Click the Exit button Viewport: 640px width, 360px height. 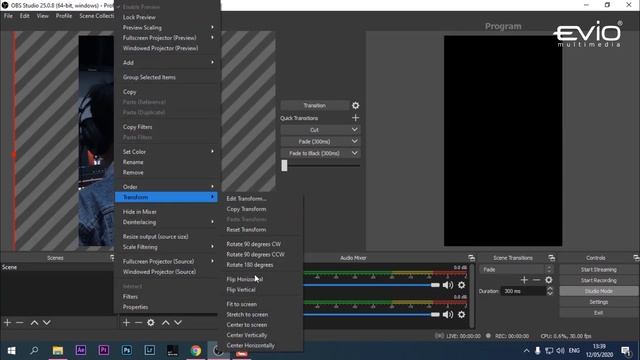coord(598,313)
